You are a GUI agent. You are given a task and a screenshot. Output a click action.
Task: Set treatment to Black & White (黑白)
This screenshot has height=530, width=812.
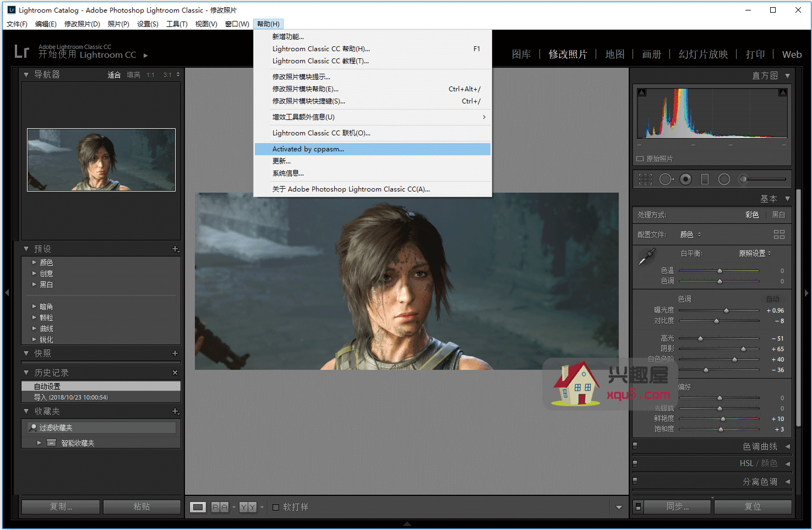pyautogui.click(x=778, y=215)
